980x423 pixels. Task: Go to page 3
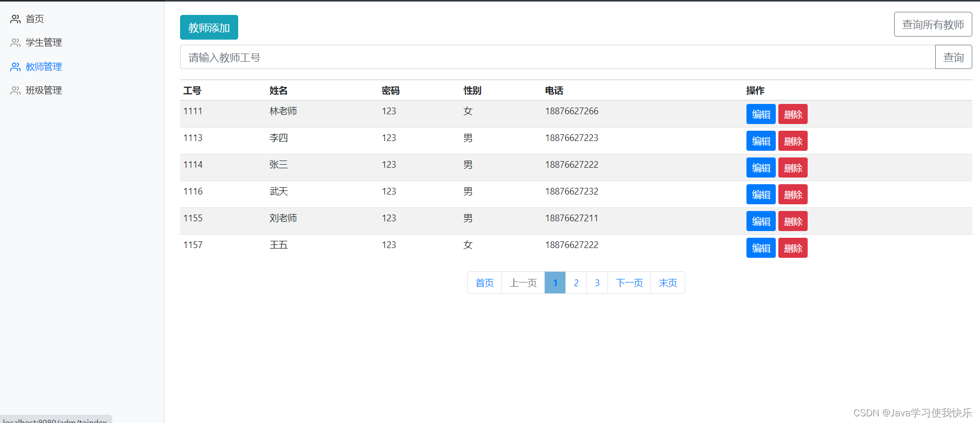597,283
